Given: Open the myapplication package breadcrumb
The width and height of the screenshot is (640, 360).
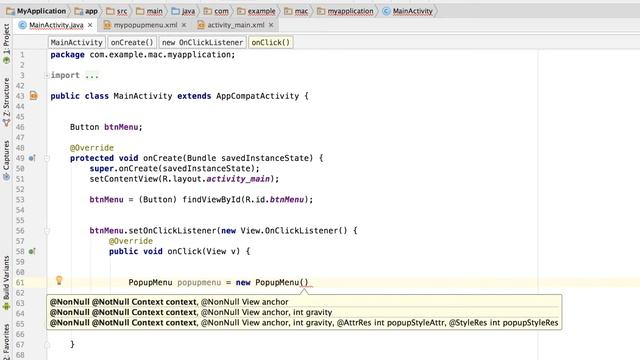Looking at the screenshot, I should click(x=345, y=11).
